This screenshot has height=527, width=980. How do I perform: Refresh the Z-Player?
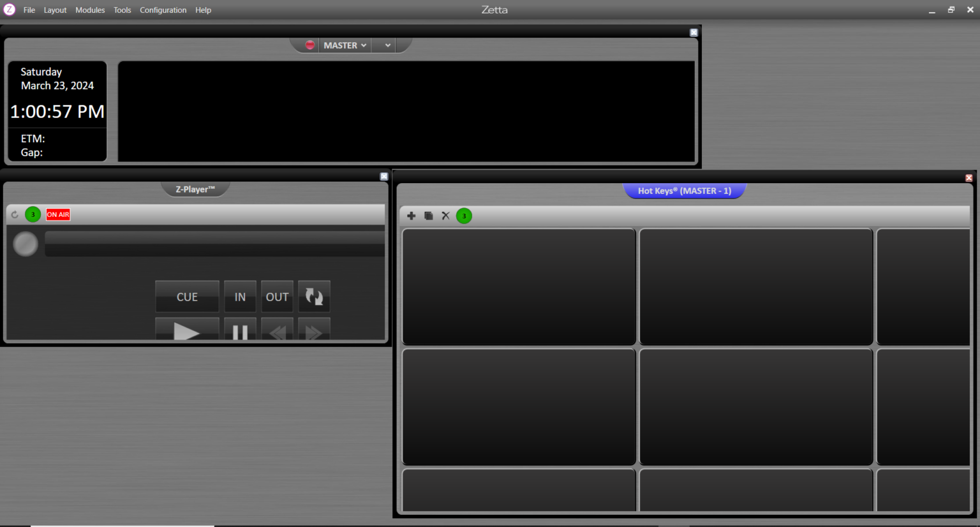[14, 214]
